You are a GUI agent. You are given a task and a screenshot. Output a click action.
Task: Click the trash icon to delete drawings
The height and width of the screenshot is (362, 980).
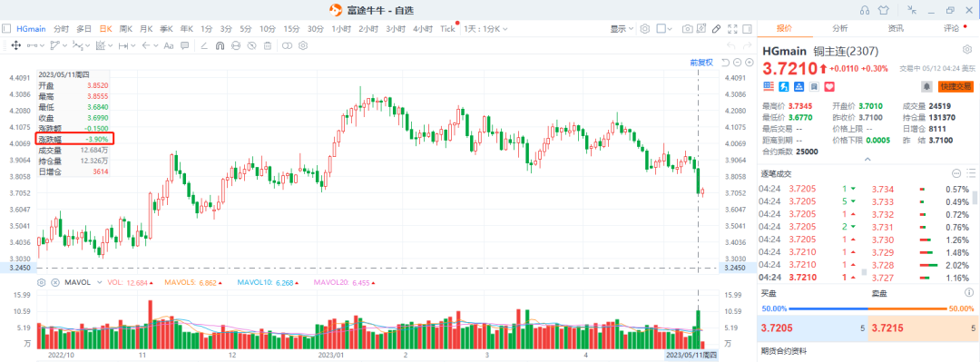click(268, 45)
